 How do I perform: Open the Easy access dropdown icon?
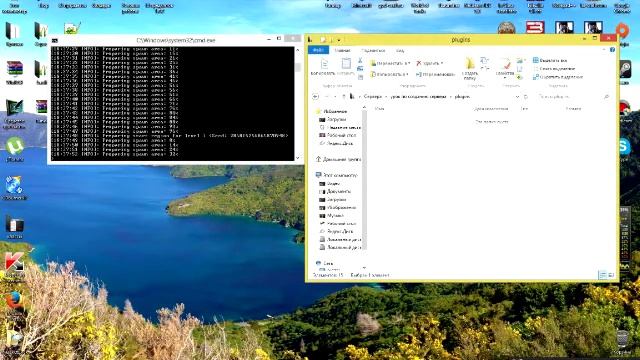point(484,69)
